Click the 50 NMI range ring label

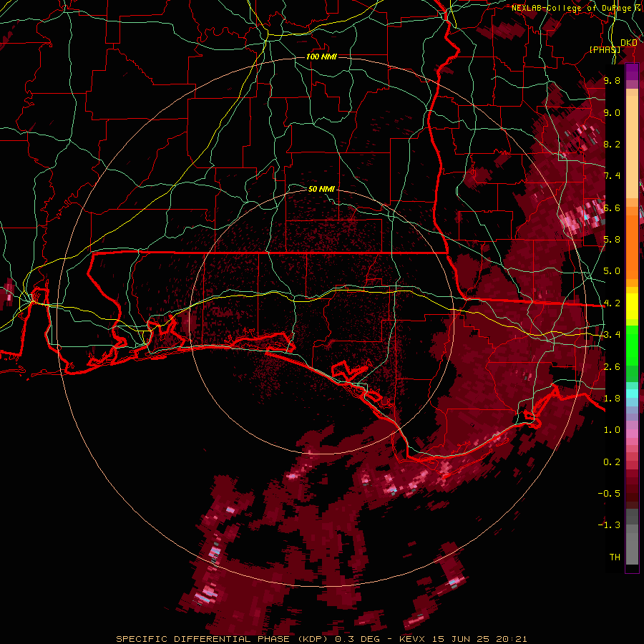tap(321, 189)
